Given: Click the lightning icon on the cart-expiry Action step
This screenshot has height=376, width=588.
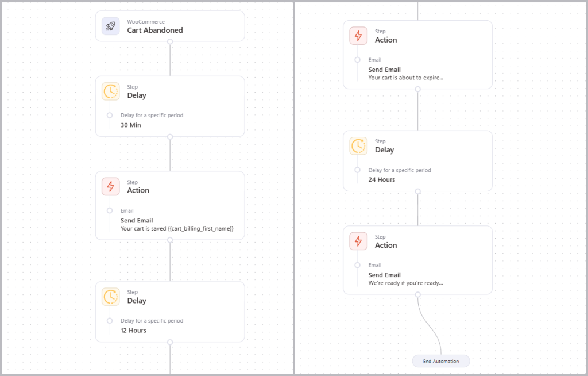Looking at the screenshot, I should click(358, 36).
